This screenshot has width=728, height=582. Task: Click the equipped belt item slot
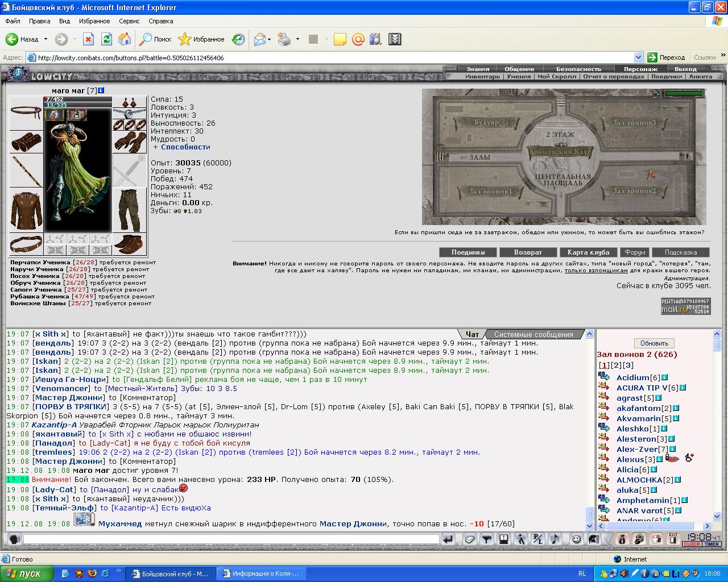coord(26,244)
